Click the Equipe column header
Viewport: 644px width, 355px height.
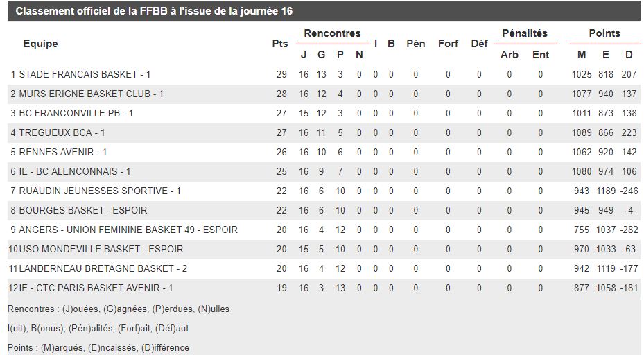click(x=40, y=44)
